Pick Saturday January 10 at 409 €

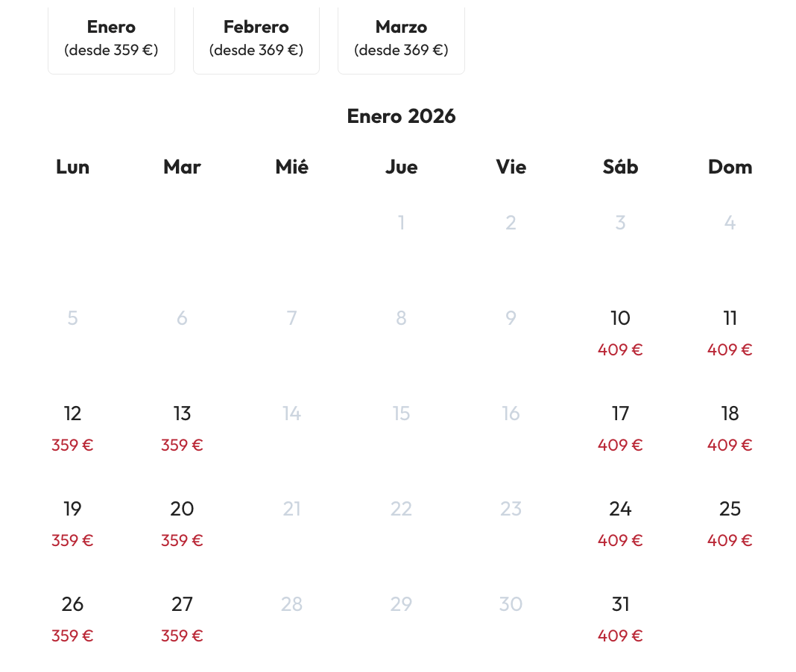(620, 332)
